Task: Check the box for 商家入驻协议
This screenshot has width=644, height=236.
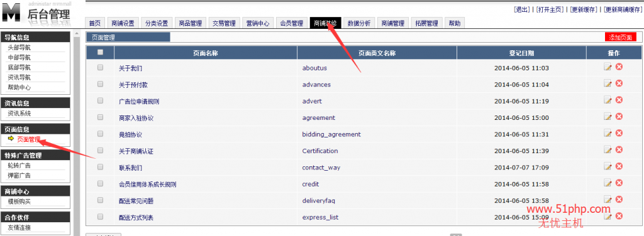Action: click(100, 117)
